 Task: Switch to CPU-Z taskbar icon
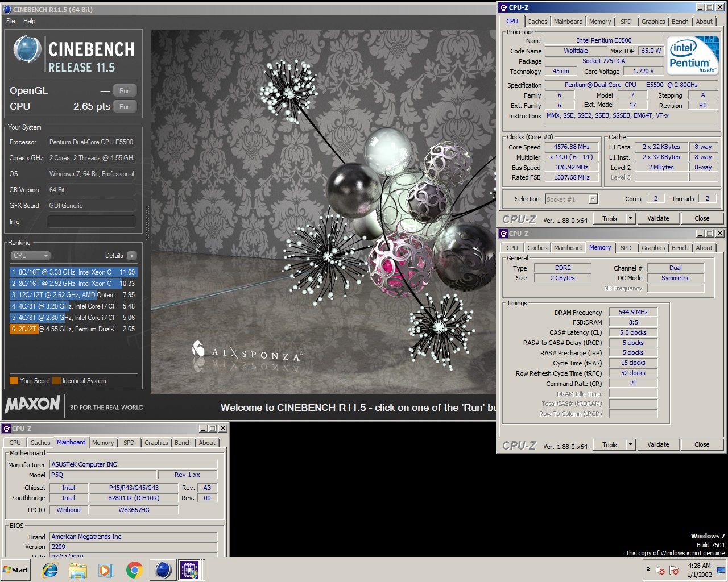(190, 569)
